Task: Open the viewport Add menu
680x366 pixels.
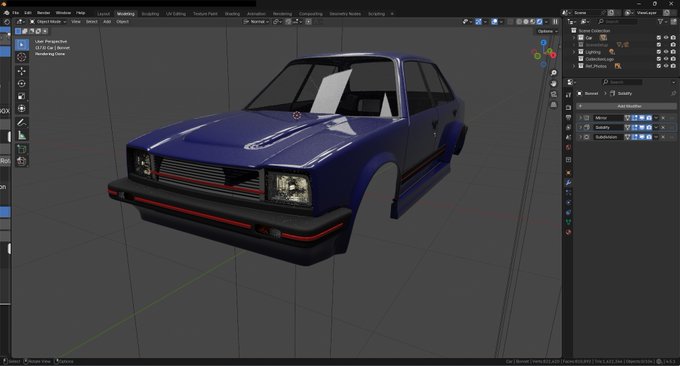Action: (x=107, y=21)
